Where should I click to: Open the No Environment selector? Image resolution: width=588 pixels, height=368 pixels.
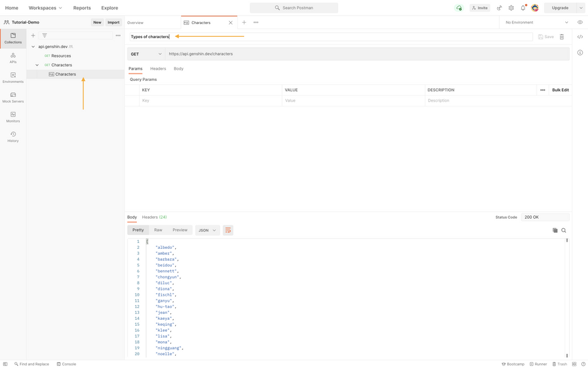537,23
